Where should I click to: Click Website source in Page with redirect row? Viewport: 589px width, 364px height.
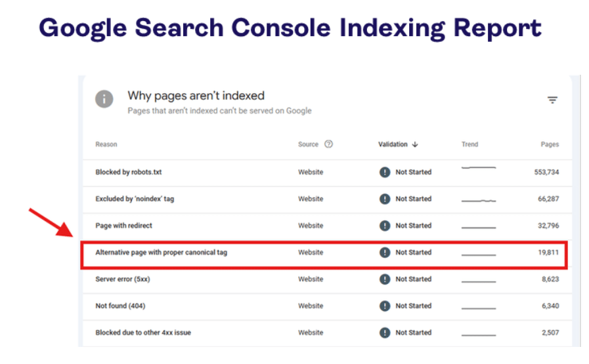coord(311,226)
